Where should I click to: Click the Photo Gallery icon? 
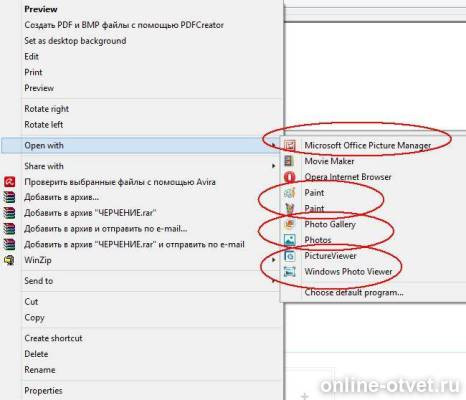point(289,224)
